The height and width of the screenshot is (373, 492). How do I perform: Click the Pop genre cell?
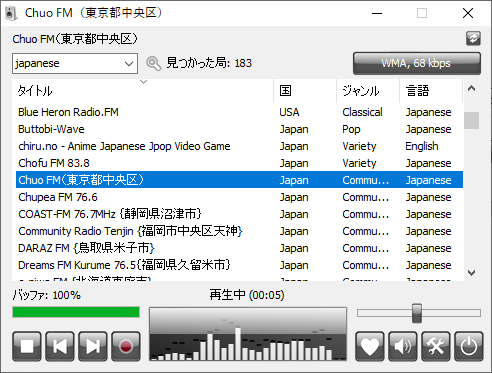pos(351,129)
